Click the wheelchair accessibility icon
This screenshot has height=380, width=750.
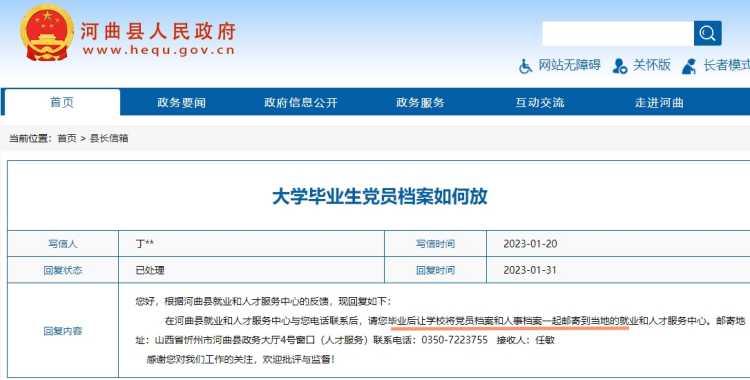[x=525, y=66]
